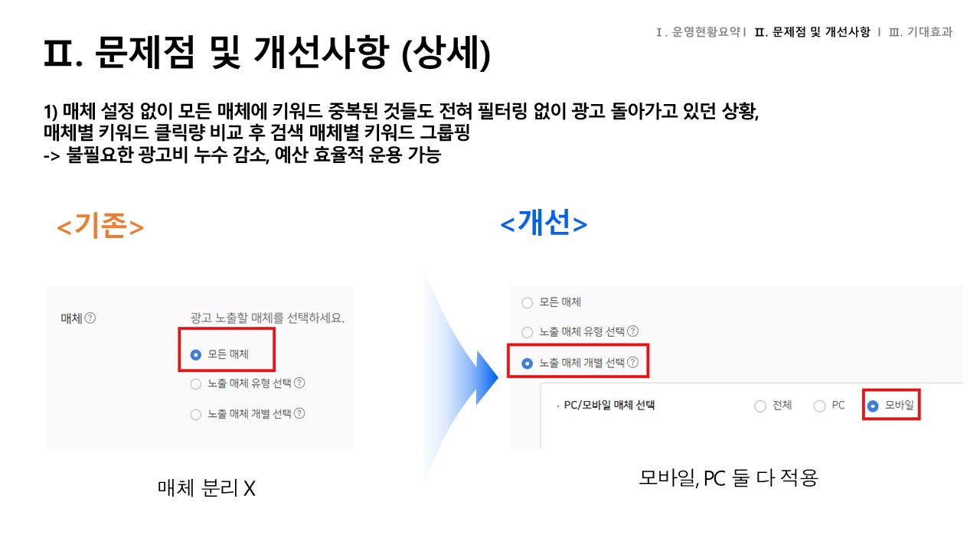Click help icon beside left 노출 매체 유형 선택
980x551 pixels.
point(299,383)
